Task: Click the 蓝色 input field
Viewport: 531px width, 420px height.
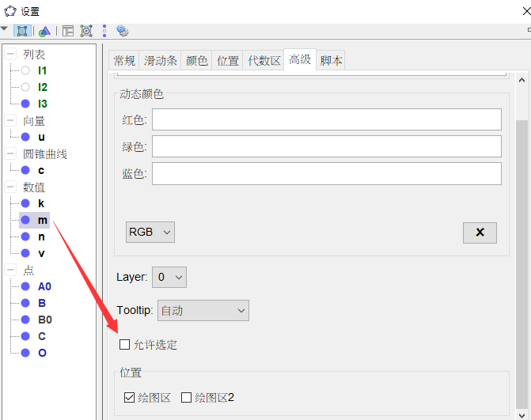Action: click(327, 173)
